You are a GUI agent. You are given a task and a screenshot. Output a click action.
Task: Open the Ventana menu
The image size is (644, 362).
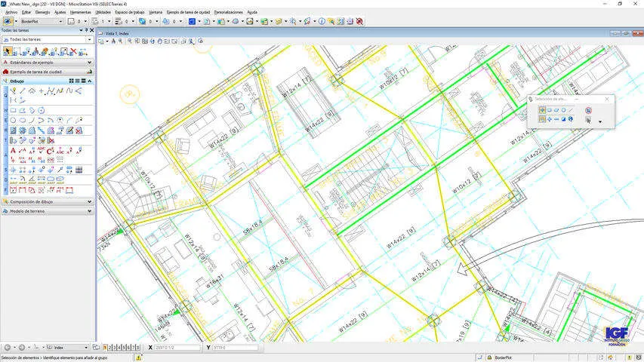pos(156,12)
